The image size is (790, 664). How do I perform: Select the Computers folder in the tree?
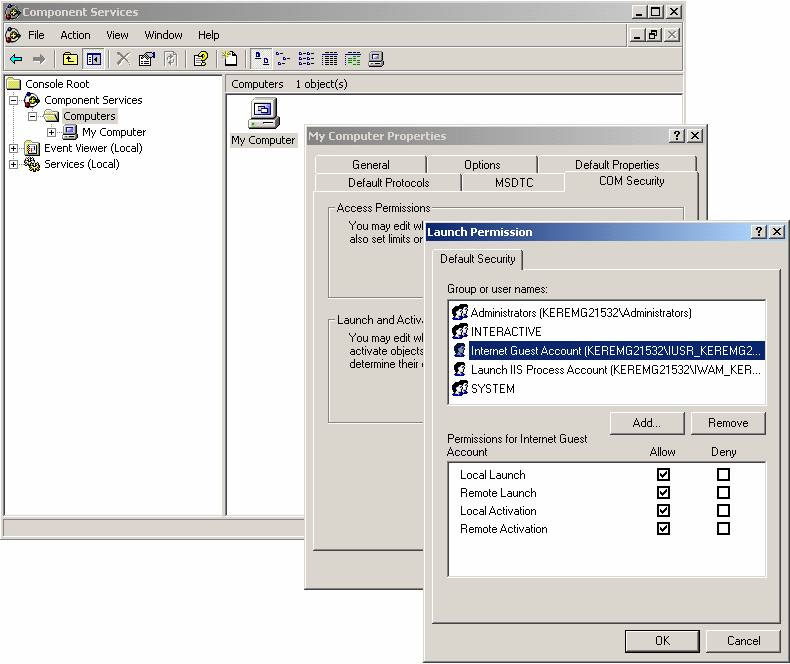click(89, 116)
